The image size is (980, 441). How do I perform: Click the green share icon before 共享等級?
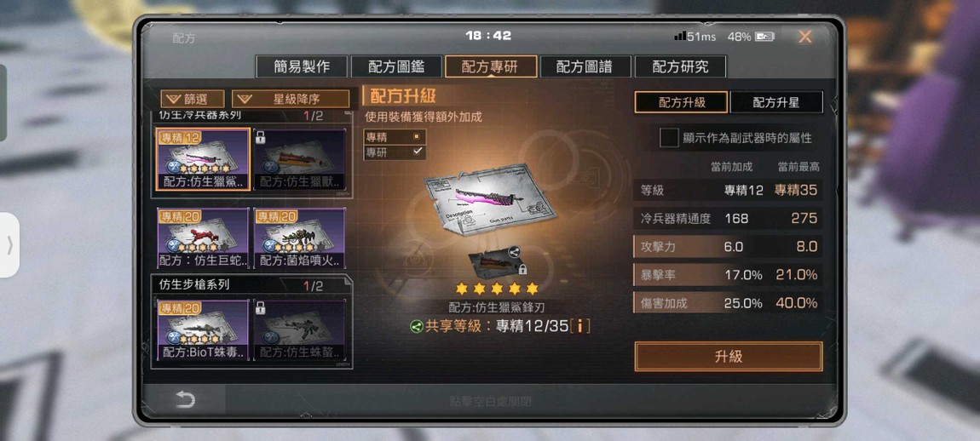pyautogui.click(x=416, y=326)
